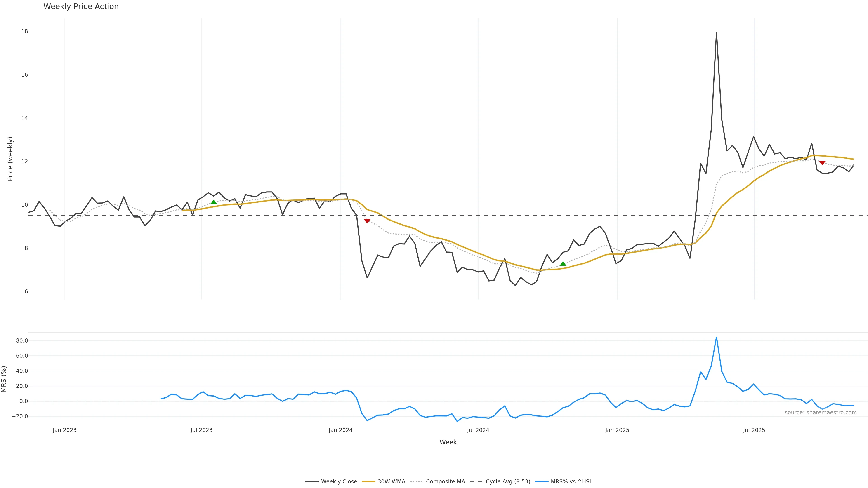Click the green buy triangle in late 2024
The height and width of the screenshot is (488, 868).
(x=563, y=264)
